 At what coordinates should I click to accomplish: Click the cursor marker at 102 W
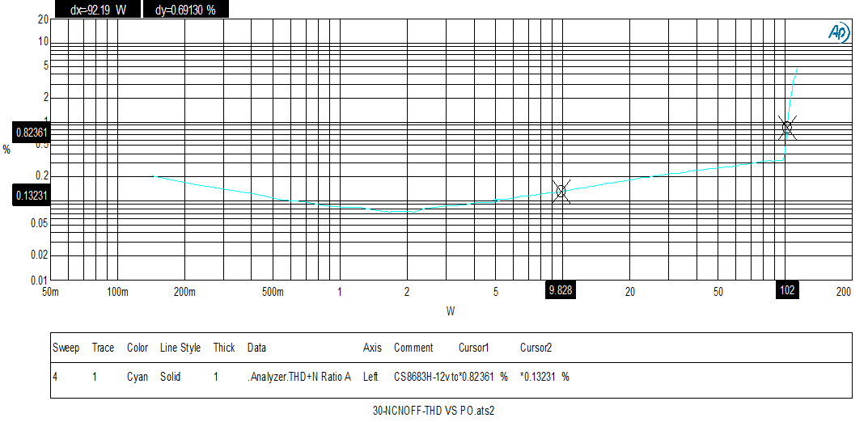(786, 127)
